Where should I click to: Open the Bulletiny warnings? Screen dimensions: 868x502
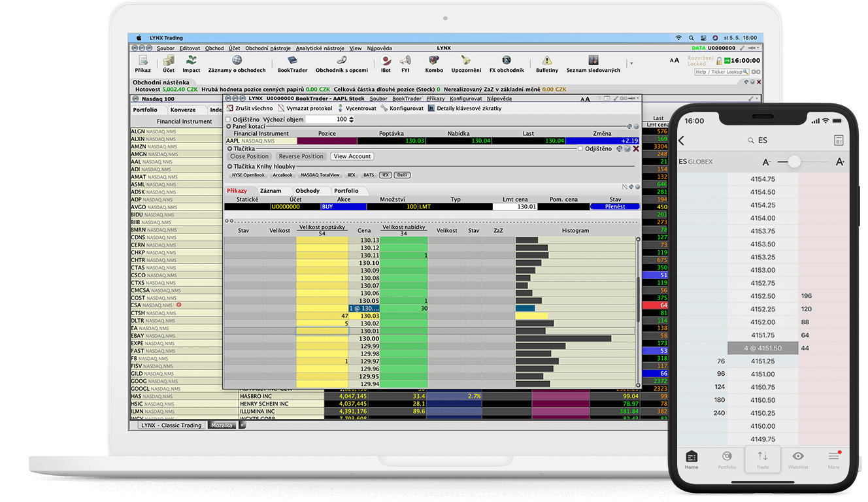pos(547,63)
